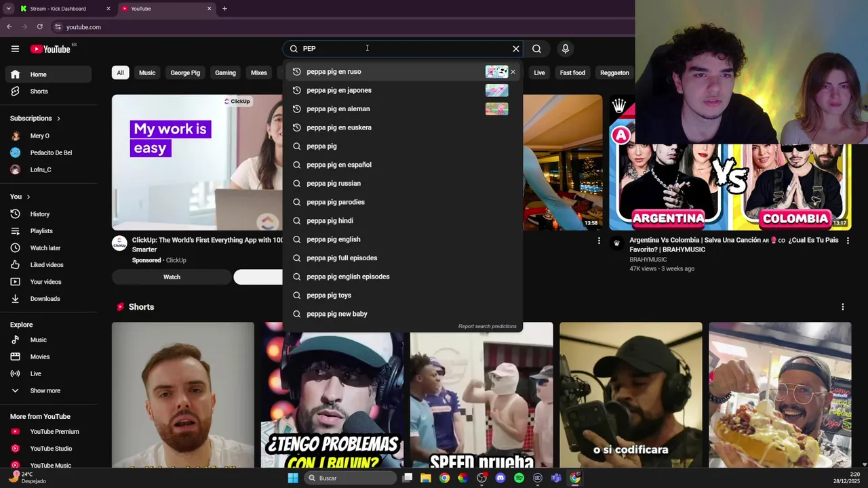868x488 pixels.
Task: Reload the page in browser toolbar
Action: pyautogui.click(x=40, y=27)
